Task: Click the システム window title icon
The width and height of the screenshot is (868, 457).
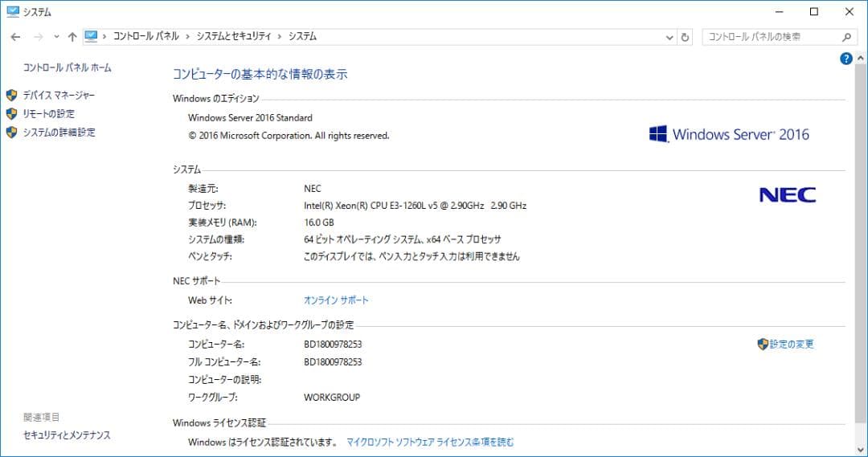Action: point(12,11)
